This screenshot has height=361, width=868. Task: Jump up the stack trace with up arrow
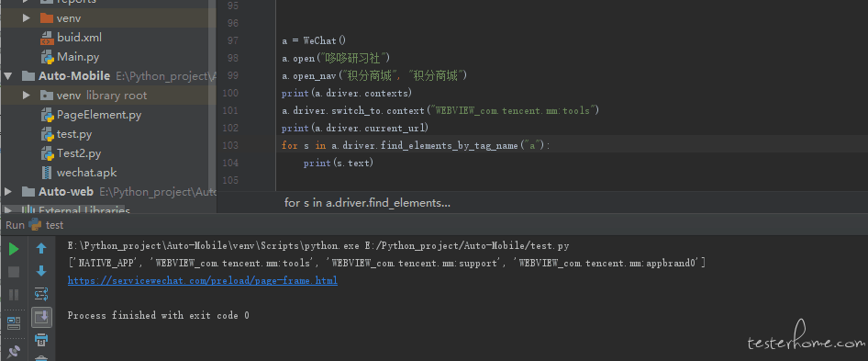pyautogui.click(x=41, y=248)
